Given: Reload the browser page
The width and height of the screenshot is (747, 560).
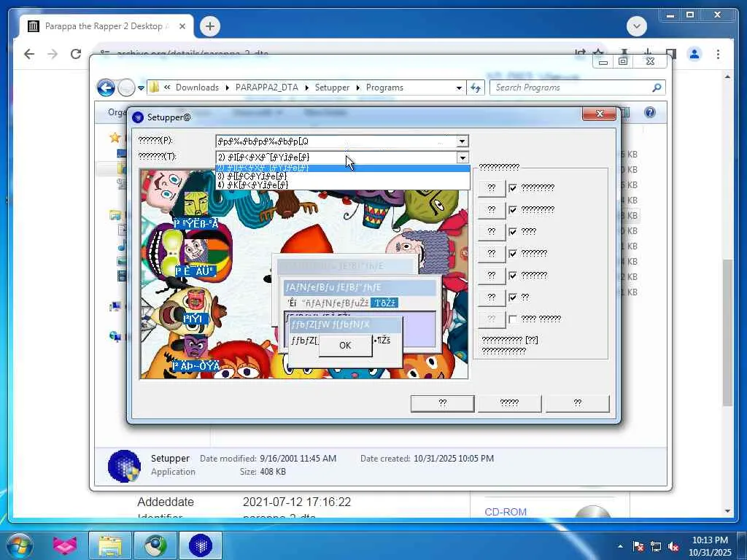Looking at the screenshot, I should click(76, 54).
